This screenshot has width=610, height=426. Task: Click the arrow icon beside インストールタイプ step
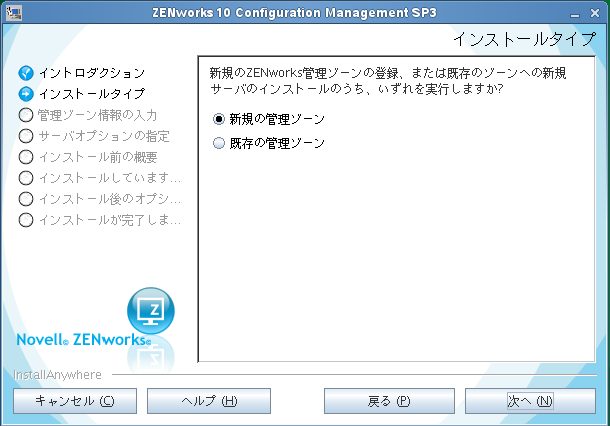pyautogui.click(x=26, y=94)
